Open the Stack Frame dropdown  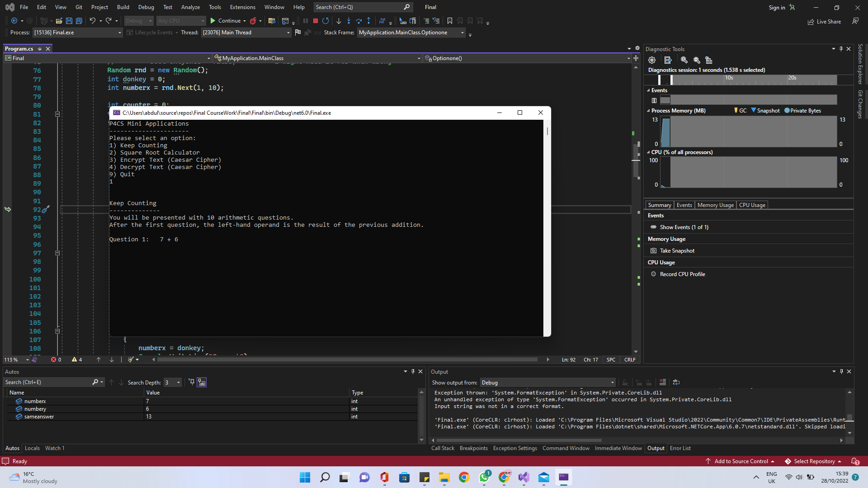tap(462, 33)
